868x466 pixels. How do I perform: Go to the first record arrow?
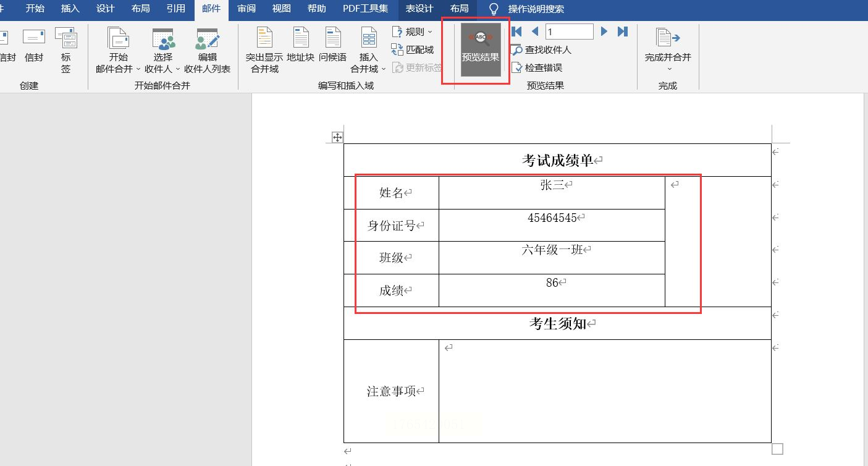pos(517,32)
